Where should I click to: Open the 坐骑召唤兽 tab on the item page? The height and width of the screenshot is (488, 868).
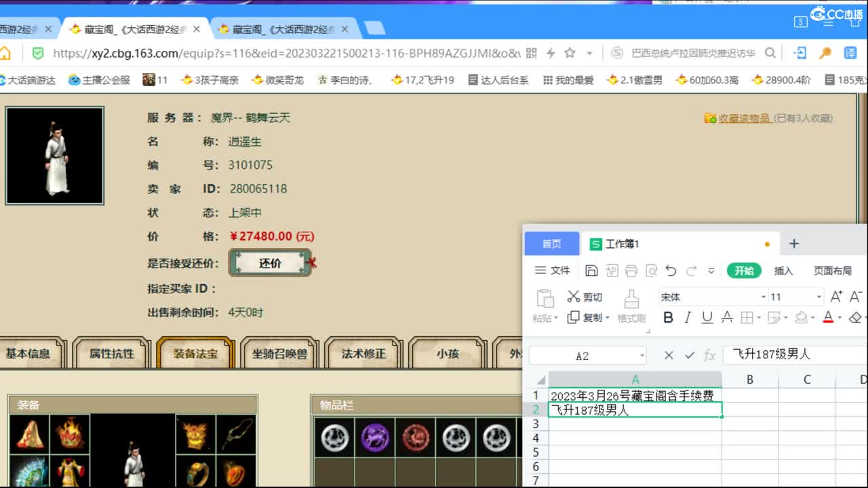[x=279, y=353]
